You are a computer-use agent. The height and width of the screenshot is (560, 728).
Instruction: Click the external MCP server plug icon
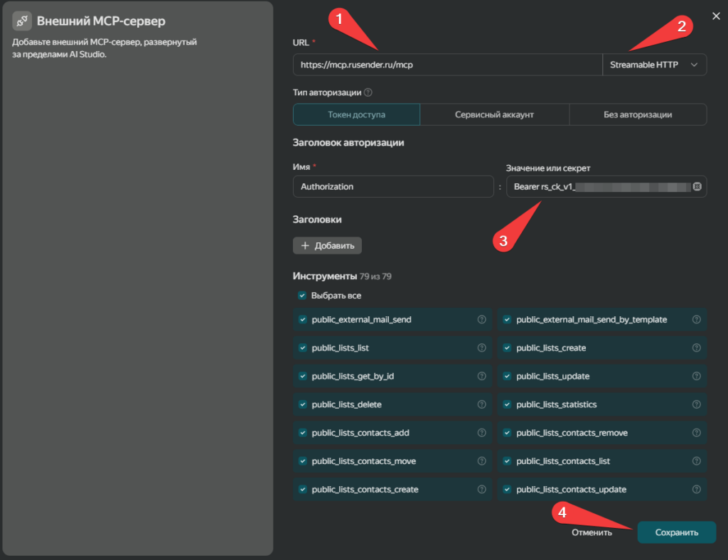(x=22, y=21)
